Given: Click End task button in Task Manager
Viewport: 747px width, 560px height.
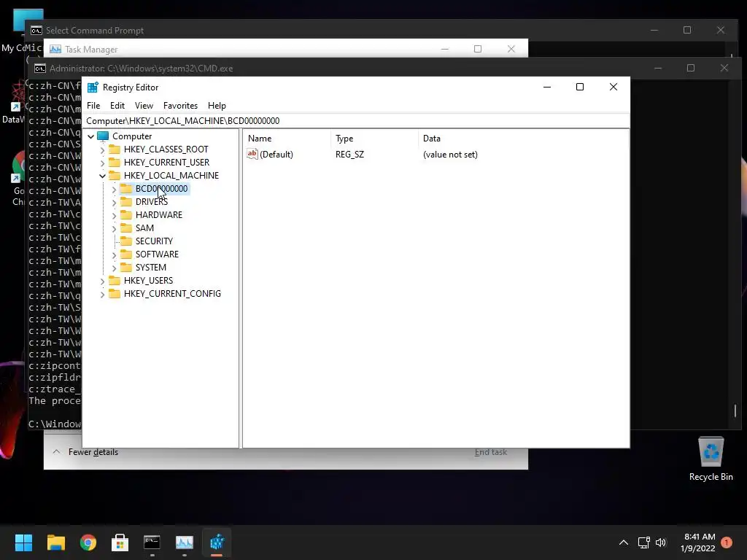Looking at the screenshot, I should pos(491,452).
